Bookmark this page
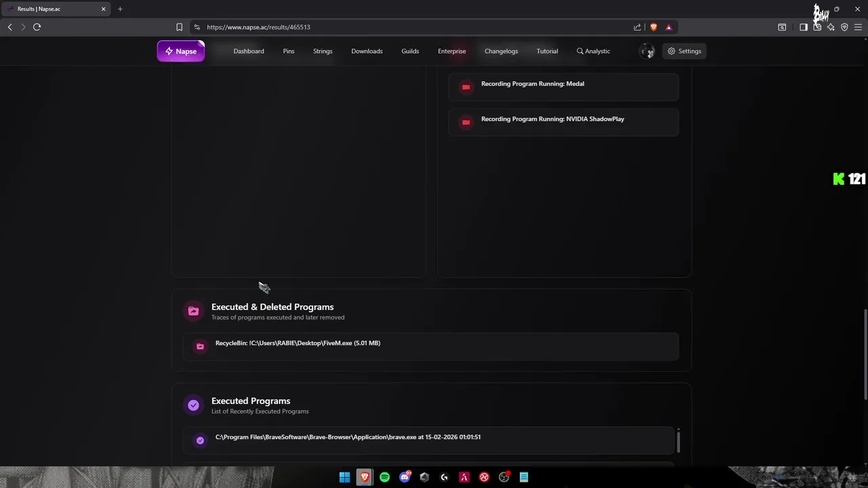The image size is (868, 488). [x=179, y=27]
